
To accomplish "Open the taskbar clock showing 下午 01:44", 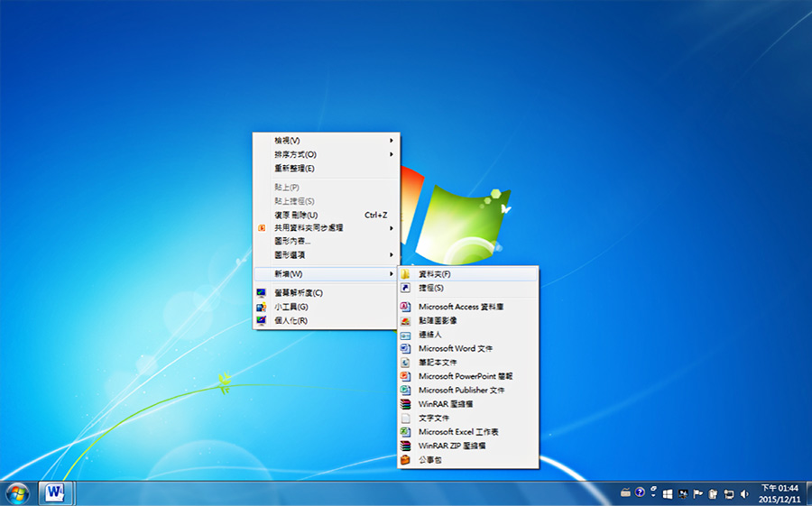I will [780, 493].
